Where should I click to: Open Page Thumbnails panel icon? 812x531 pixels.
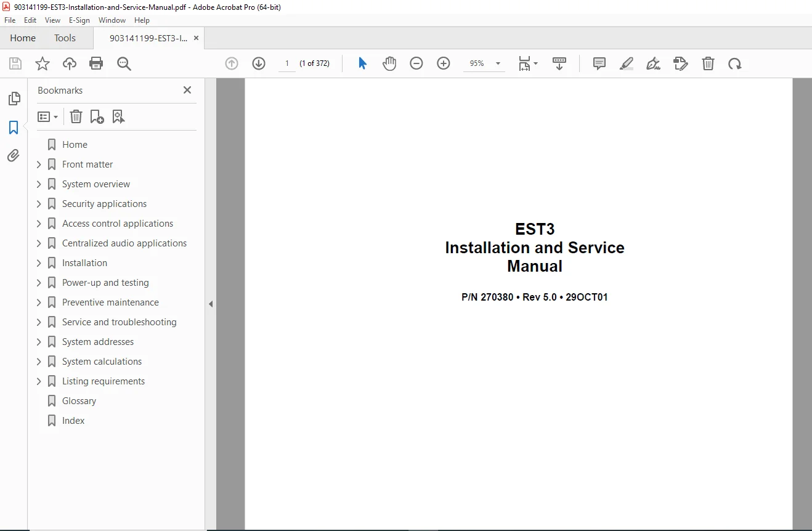[14, 99]
